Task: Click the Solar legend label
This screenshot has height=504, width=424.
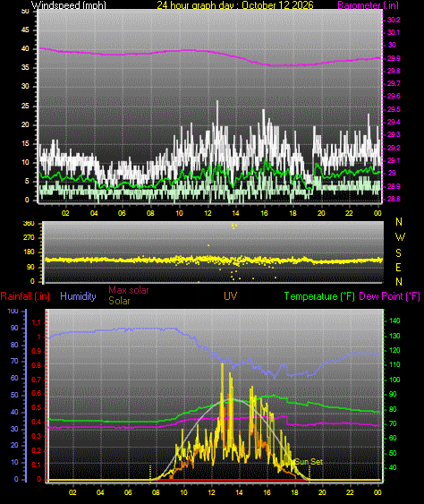Action: point(119,301)
